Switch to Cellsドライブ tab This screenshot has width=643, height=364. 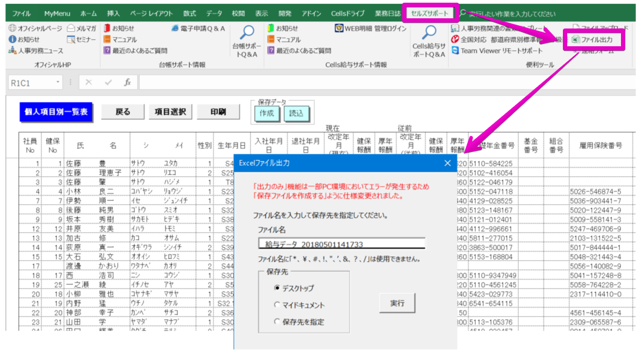coord(348,13)
